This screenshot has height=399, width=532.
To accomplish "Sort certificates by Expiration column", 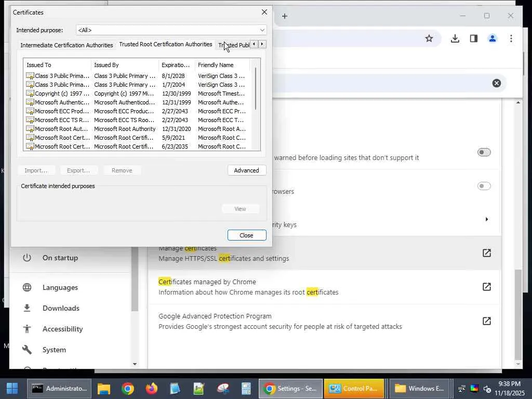I will pyautogui.click(x=177, y=65).
